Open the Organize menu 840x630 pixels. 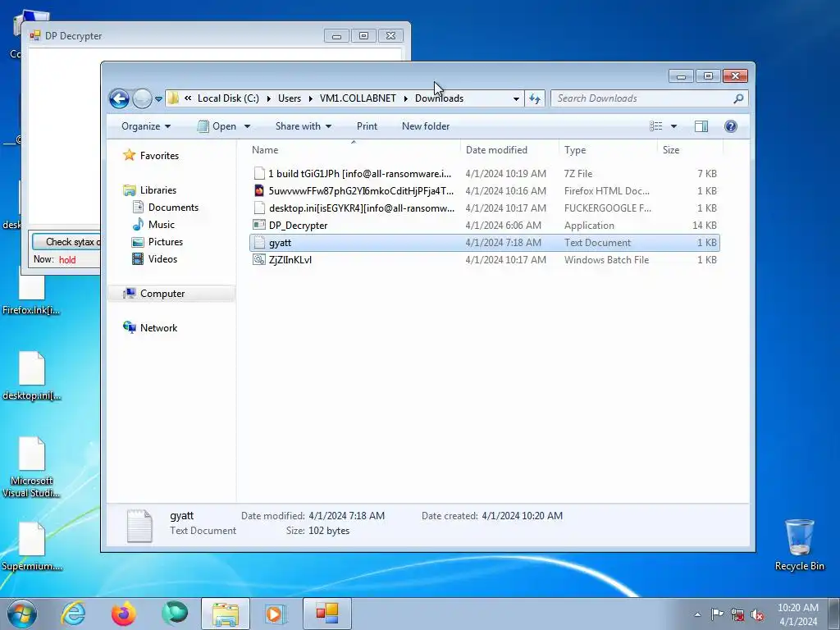146,126
